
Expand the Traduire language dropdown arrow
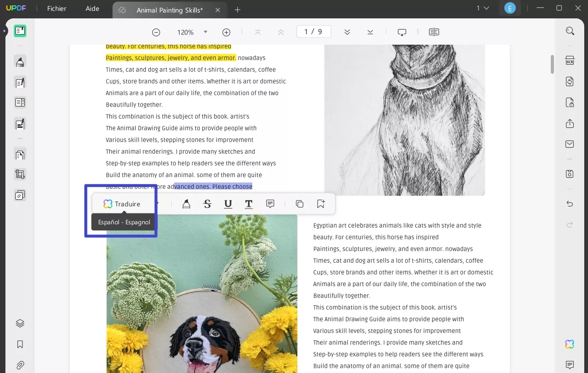click(x=158, y=204)
